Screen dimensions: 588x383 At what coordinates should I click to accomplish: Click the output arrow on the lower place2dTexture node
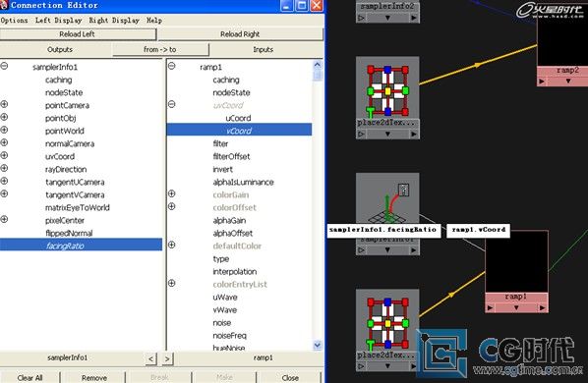pos(414,366)
